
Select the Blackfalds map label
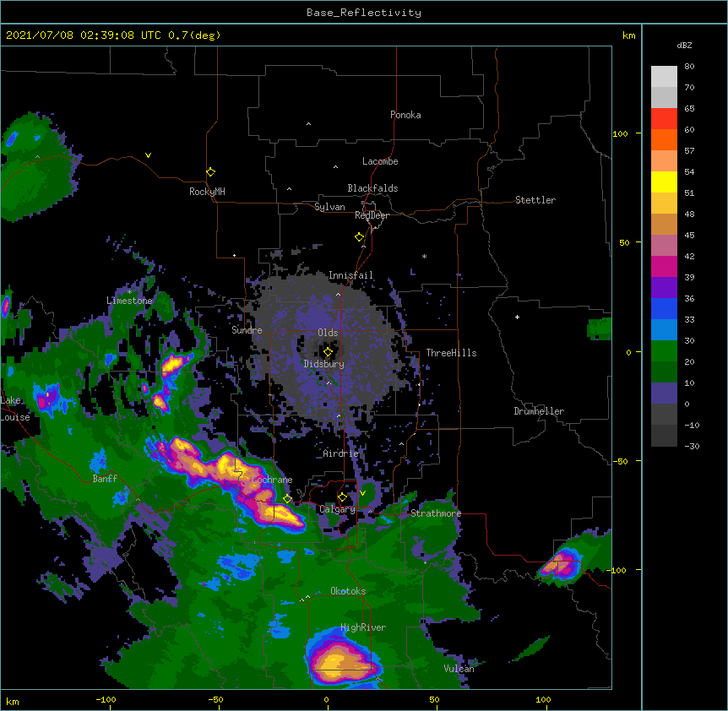[x=372, y=188]
